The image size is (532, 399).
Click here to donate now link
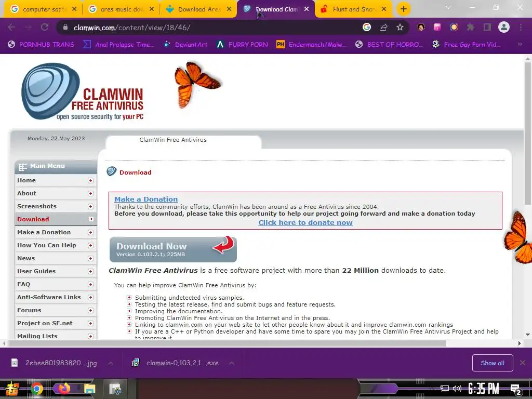305,222
